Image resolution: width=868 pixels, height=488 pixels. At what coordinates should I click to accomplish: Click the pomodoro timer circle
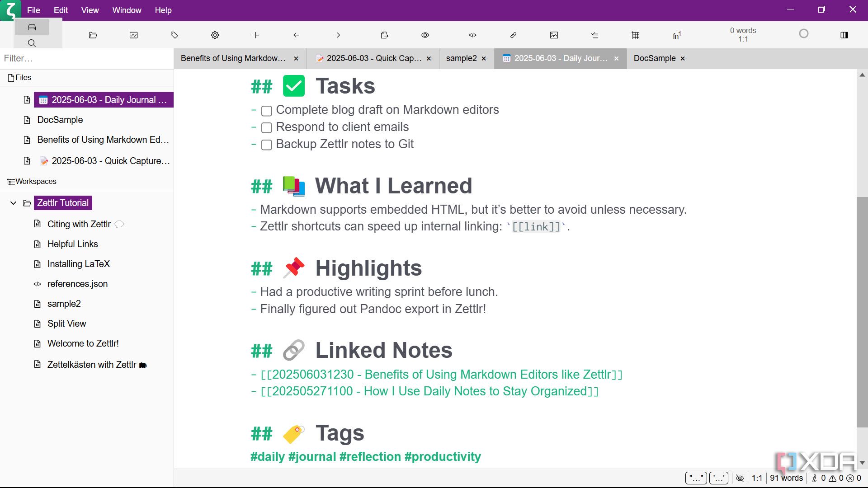(x=804, y=33)
